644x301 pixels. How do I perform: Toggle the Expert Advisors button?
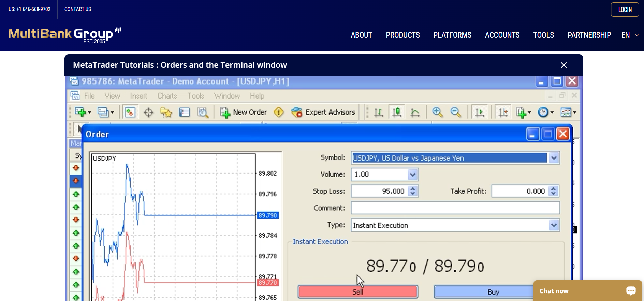323,112
